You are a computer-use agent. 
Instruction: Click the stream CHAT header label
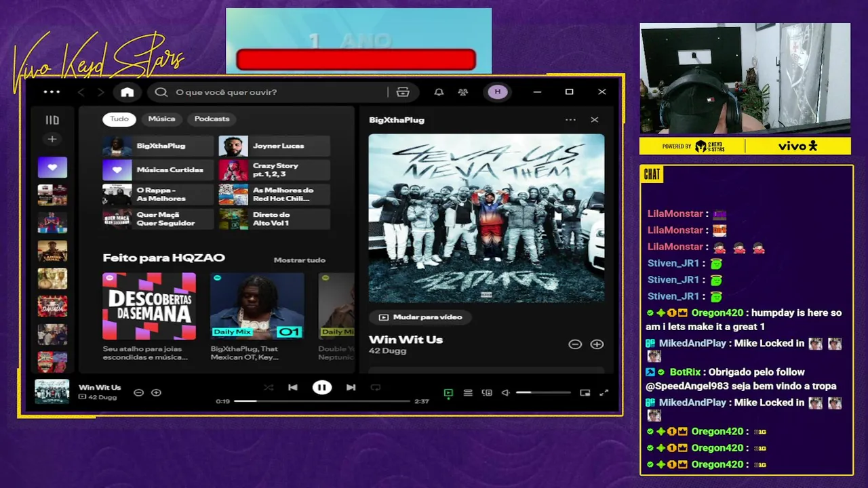(x=652, y=175)
